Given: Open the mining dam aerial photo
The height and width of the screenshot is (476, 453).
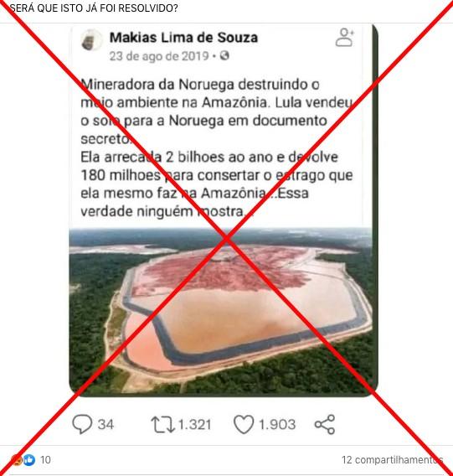Looking at the screenshot, I should [220, 312].
